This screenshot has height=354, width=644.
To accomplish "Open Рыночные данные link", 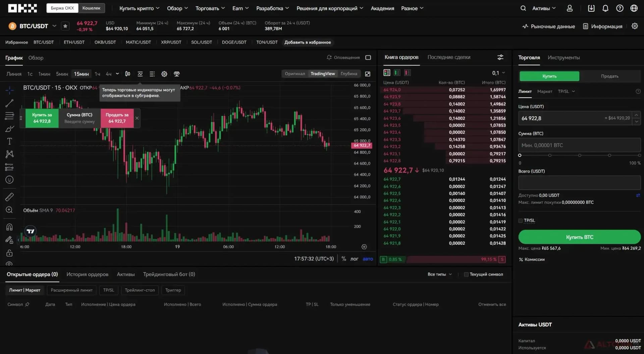I will [x=548, y=26].
